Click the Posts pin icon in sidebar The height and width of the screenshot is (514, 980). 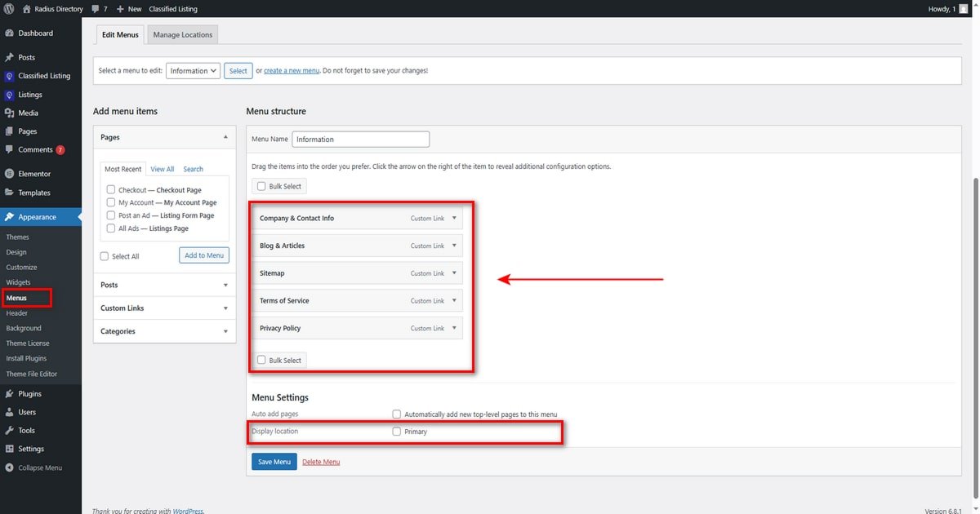(9, 58)
